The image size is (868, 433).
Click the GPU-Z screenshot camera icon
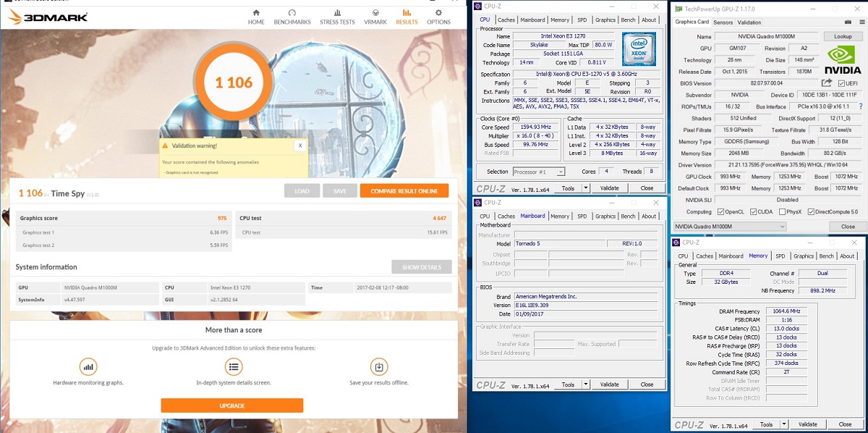click(x=848, y=22)
